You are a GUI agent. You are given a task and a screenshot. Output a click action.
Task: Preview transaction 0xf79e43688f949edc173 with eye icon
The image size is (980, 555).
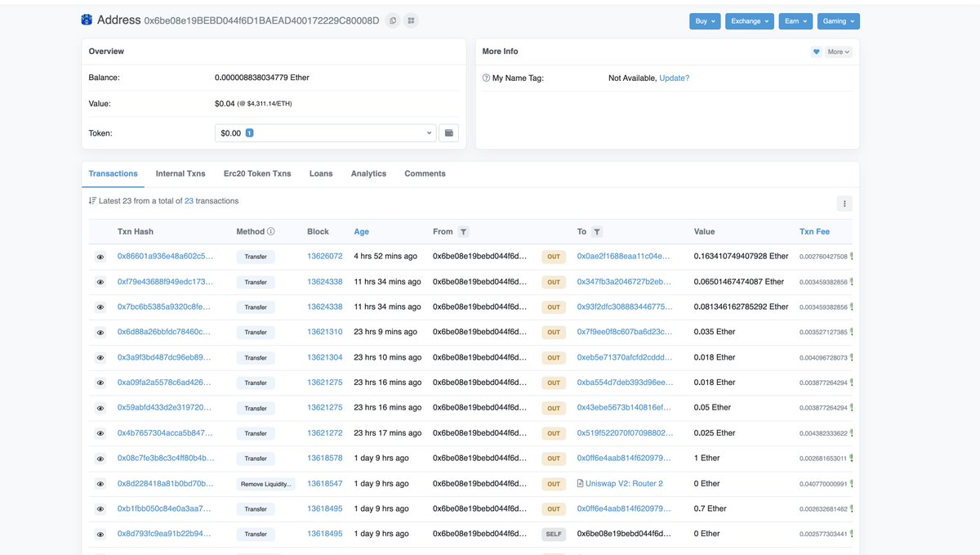click(100, 282)
